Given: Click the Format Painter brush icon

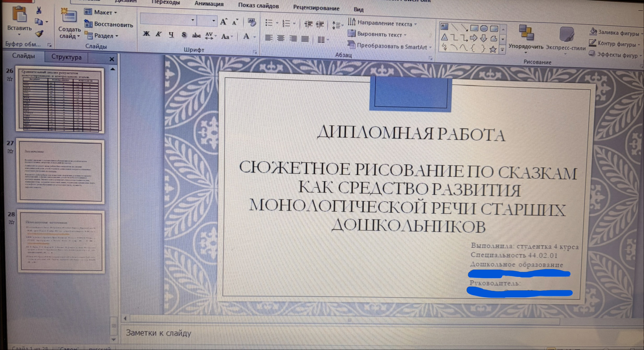Looking at the screenshot, I should point(39,33).
